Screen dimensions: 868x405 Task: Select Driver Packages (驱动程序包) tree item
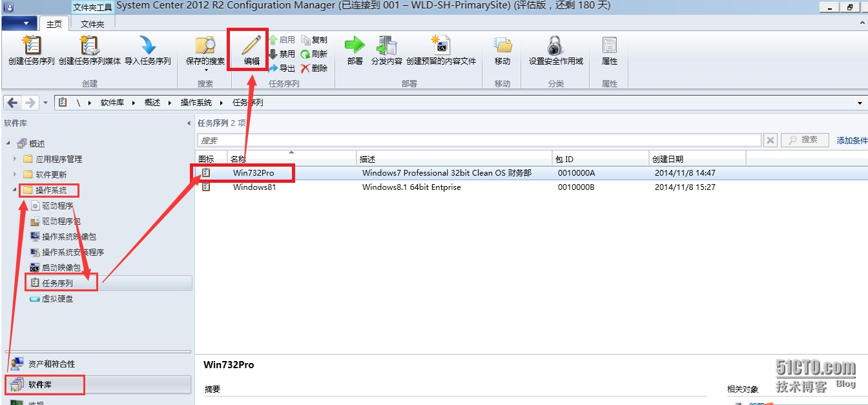[56, 221]
